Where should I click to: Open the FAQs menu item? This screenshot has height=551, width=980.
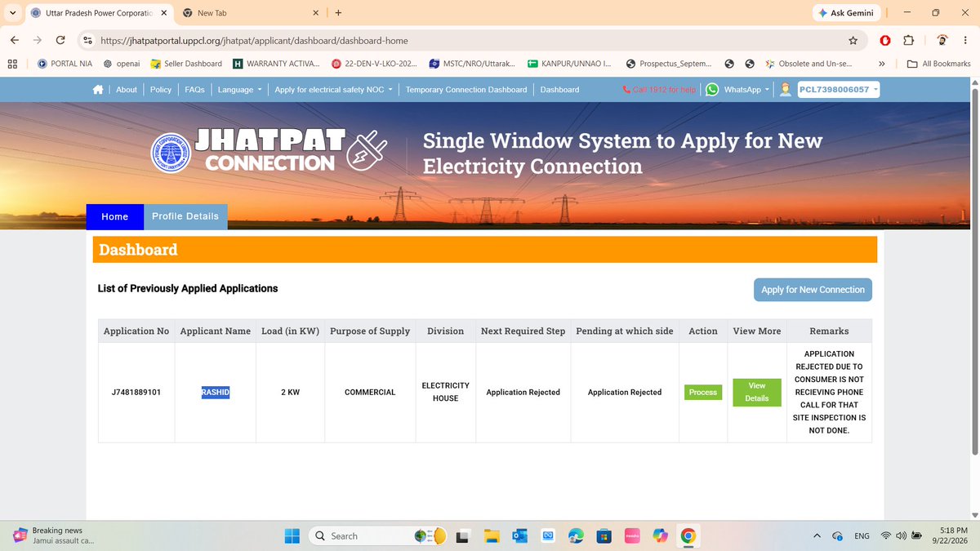(194, 90)
